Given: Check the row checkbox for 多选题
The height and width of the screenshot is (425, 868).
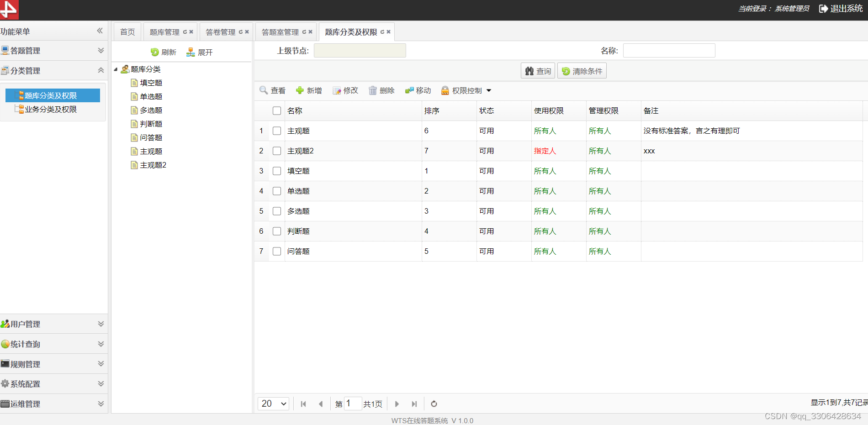Looking at the screenshot, I should point(277,211).
